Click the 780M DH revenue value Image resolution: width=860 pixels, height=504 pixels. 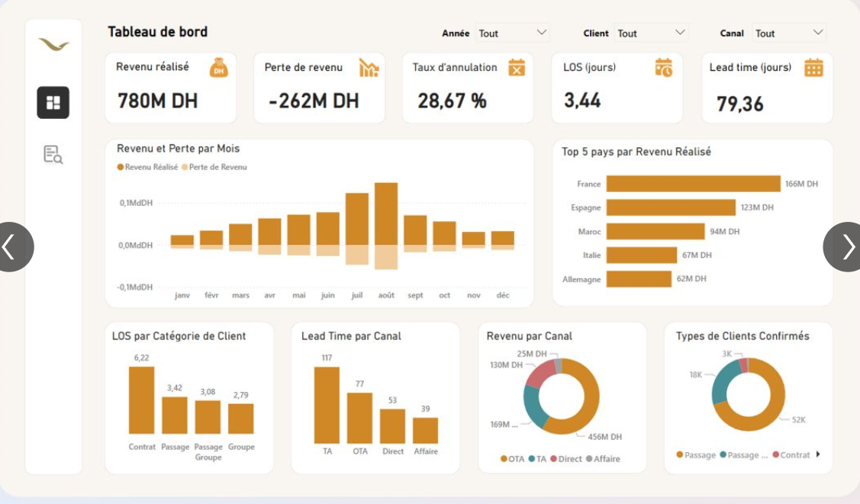coord(157,101)
